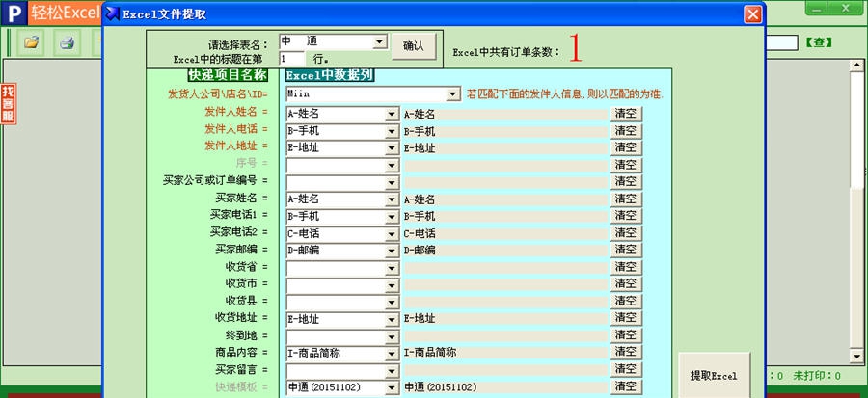This screenshot has height=398, width=868.
Task: Open the 发货人公司\店名\ID dropdown
Action: click(453, 94)
